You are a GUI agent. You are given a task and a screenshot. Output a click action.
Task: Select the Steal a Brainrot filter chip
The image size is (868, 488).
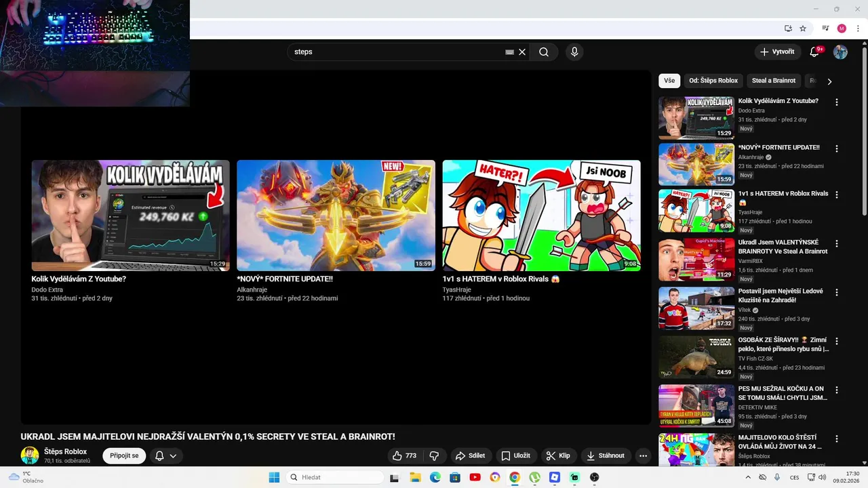click(x=774, y=81)
